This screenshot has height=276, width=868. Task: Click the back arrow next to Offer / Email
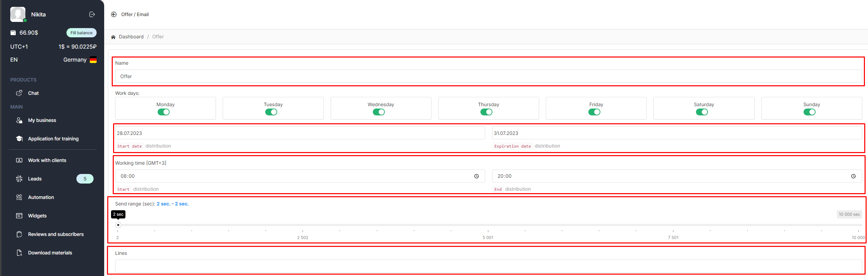point(114,14)
